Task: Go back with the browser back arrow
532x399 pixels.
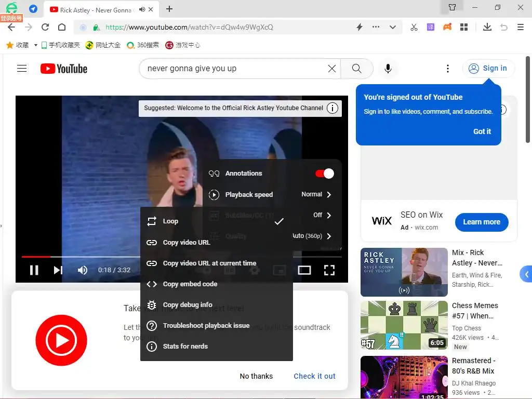Action: coord(11,27)
